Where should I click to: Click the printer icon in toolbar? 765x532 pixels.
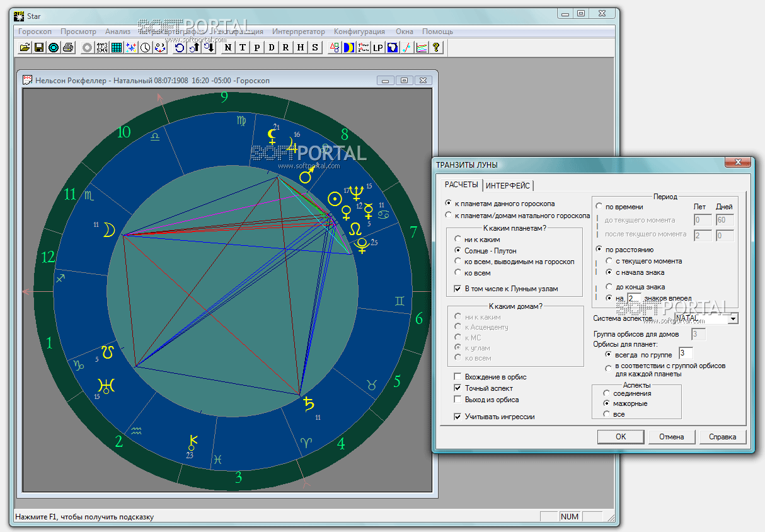[68, 47]
